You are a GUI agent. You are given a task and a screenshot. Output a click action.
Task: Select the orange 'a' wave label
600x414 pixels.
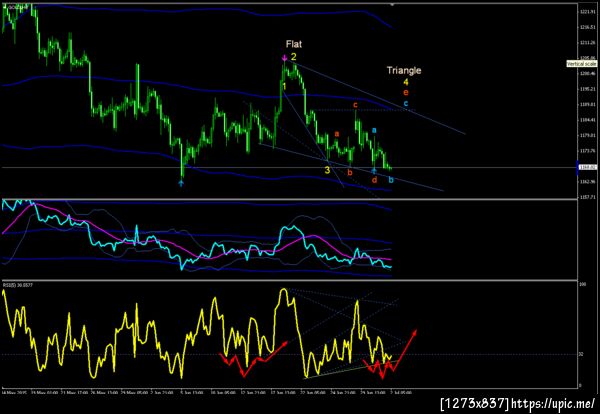(337, 134)
